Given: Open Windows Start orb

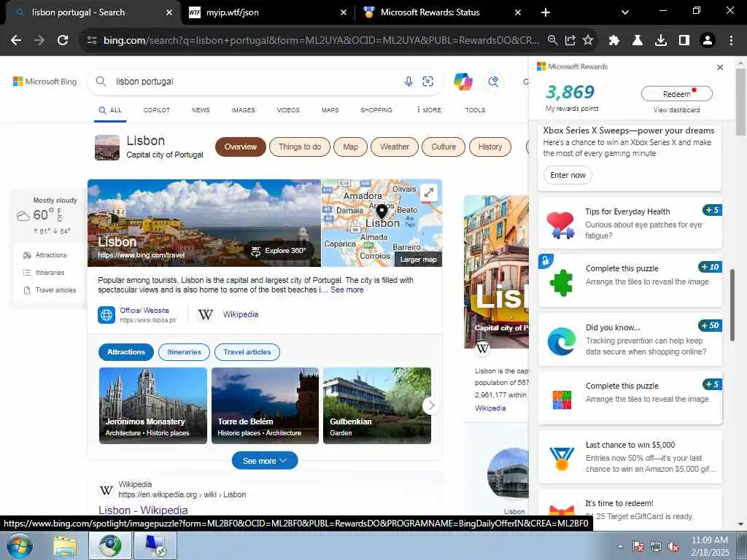Looking at the screenshot, I should pos(20,545).
